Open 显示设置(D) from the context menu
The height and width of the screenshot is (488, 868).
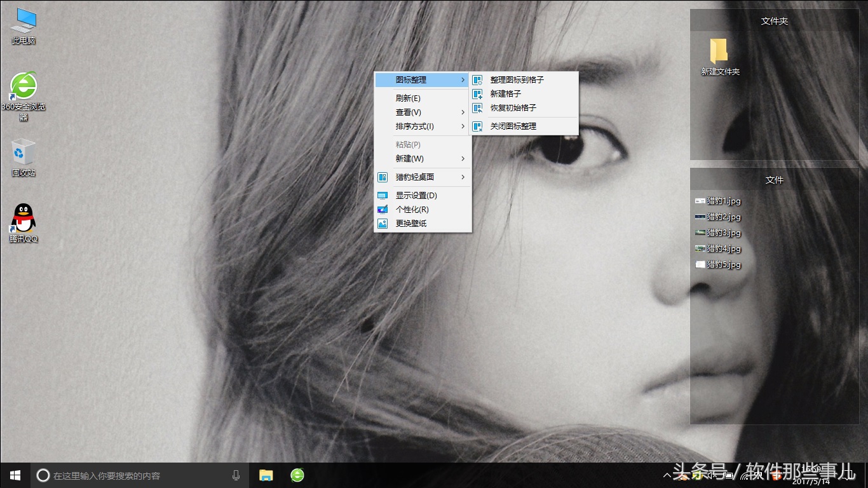point(416,196)
